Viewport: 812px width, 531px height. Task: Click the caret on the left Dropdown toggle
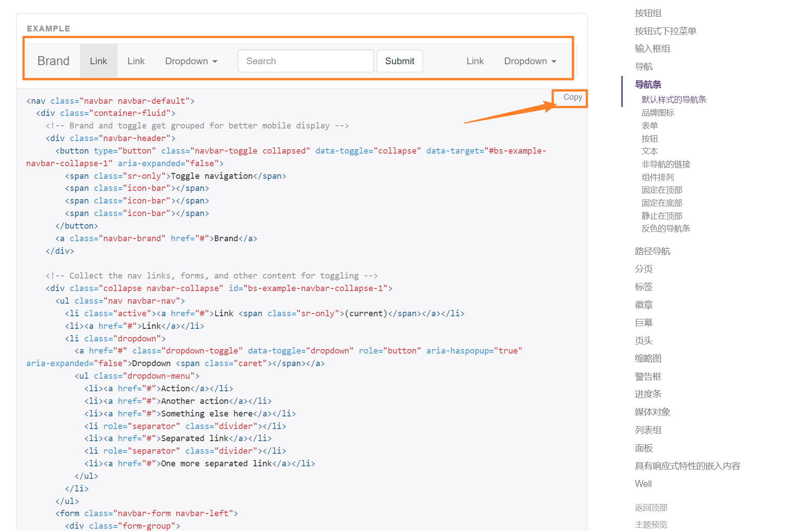click(215, 61)
